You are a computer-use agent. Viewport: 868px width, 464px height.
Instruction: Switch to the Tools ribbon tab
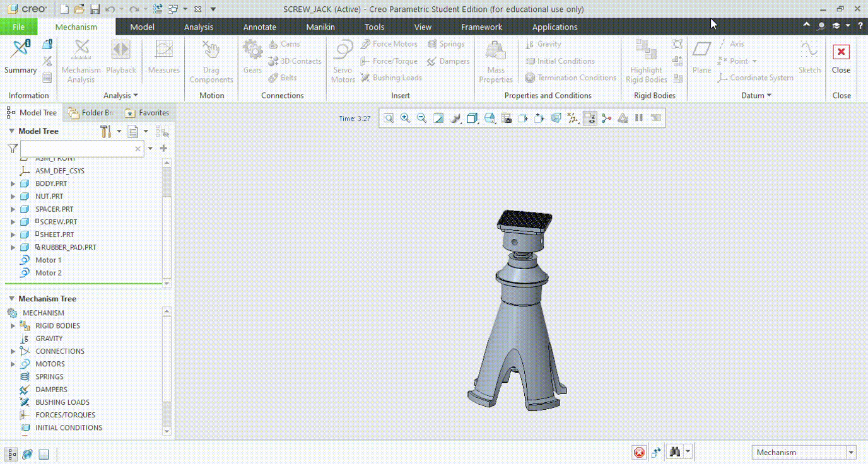tap(374, 27)
